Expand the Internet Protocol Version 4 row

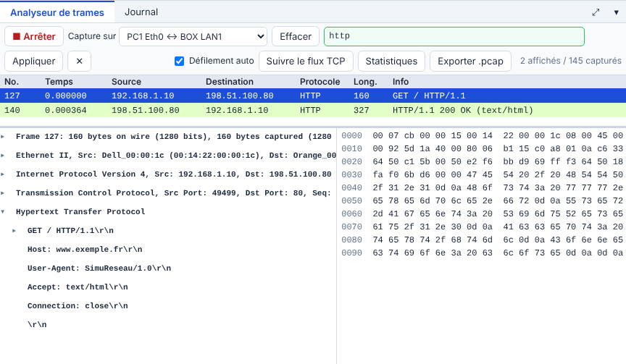coord(3,174)
